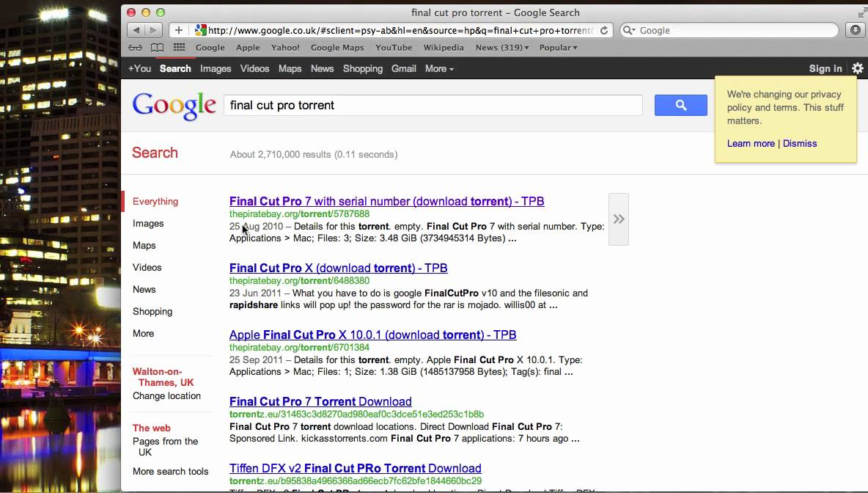Open the Downloads button in Safari toolbar
The height and width of the screenshot is (493, 868).
point(856,30)
